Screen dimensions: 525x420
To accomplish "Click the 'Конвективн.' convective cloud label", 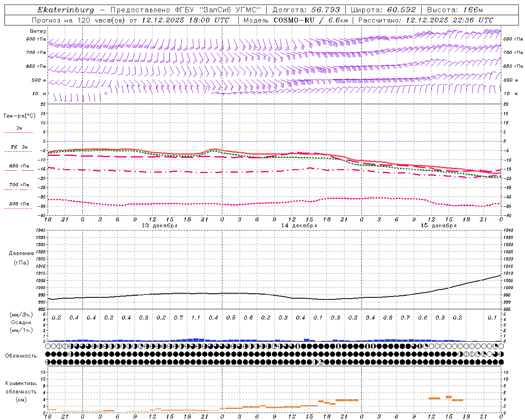I will pos(21,383).
